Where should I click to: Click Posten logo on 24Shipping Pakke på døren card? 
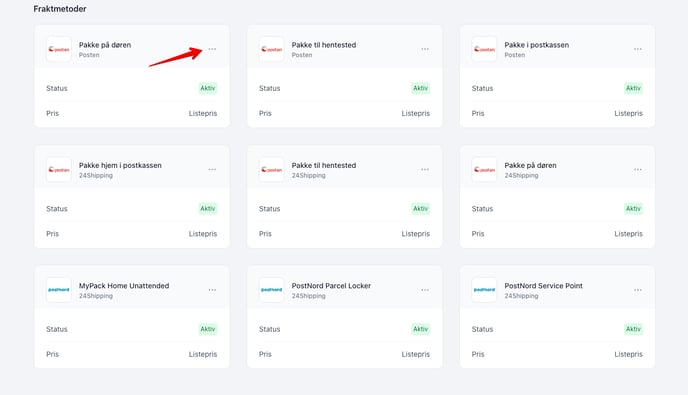484,169
